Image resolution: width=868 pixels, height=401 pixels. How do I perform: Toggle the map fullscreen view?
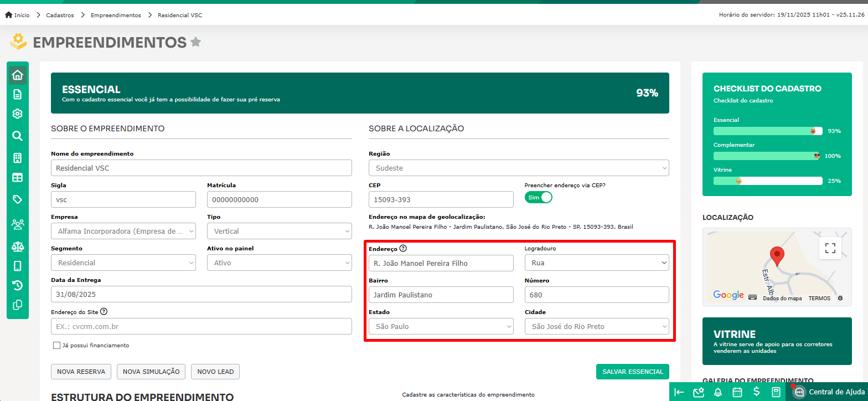830,248
